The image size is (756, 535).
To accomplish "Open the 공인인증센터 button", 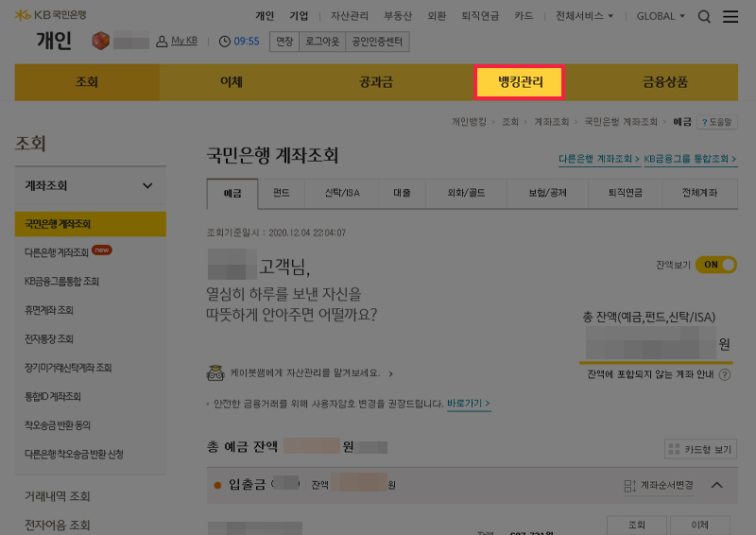I will click(x=377, y=42).
